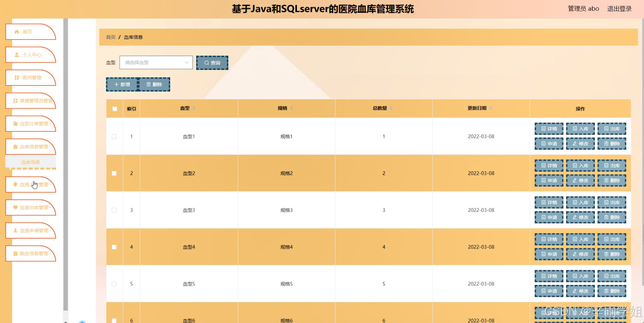Screen dimensions: 644x323
Task: Click the 首页 breadcrumb link
Action: pyautogui.click(x=110, y=37)
